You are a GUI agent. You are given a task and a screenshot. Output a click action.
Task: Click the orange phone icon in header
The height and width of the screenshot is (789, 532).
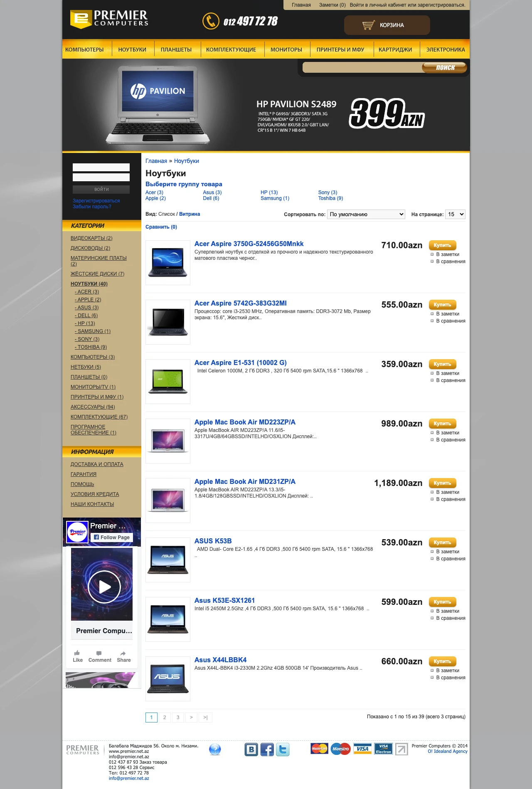pyautogui.click(x=211, y=21)
